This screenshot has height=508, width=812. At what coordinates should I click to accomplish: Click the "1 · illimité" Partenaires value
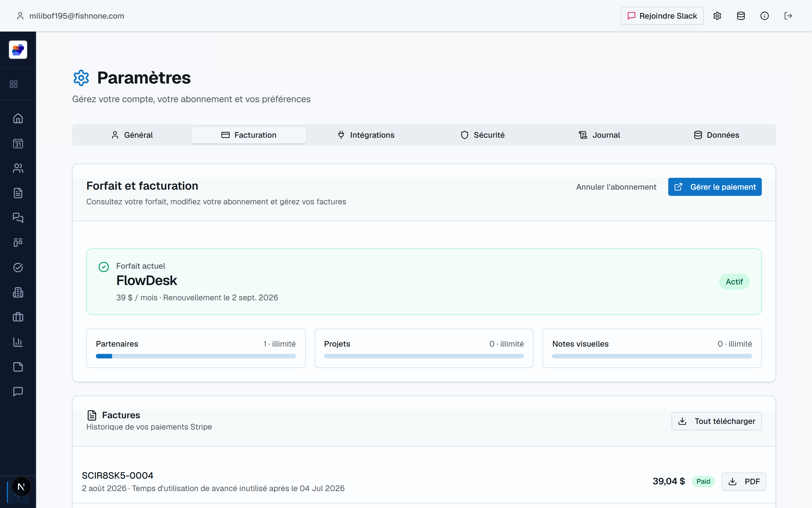[279, 344]
